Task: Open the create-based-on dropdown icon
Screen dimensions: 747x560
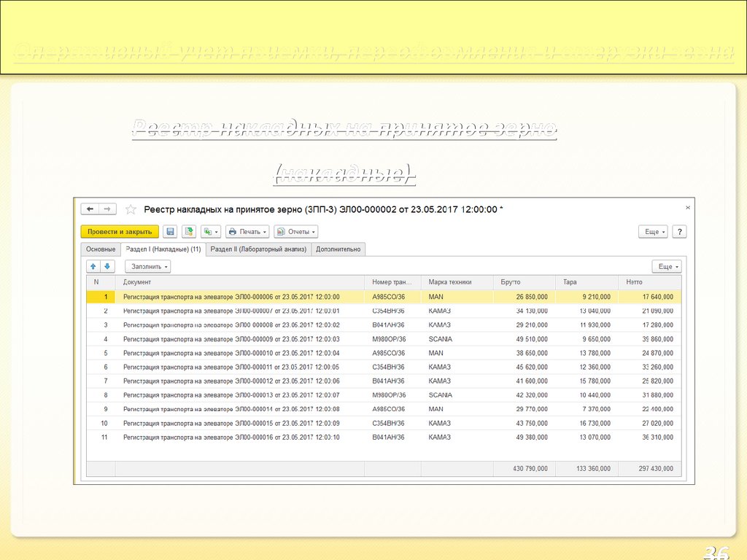Action: pyautogui.click(x=212, y=232)
